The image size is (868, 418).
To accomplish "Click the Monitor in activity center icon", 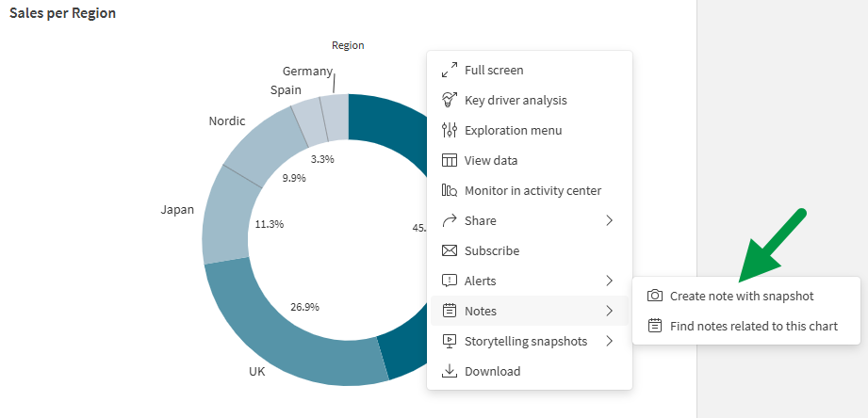I will click(450, 190).
